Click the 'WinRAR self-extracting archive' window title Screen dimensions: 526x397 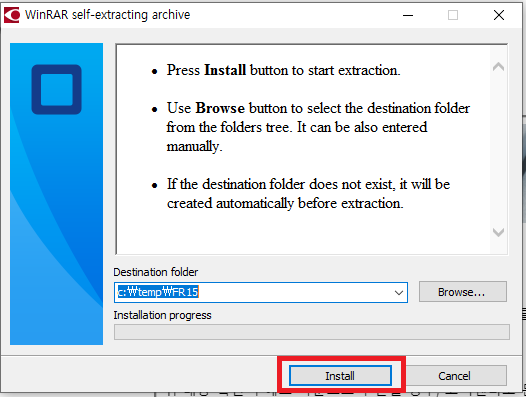point(108,15)
